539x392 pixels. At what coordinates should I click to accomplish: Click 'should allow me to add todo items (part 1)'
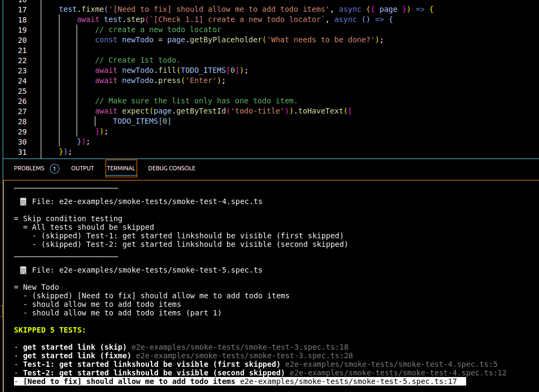click(x=126, y=313)
